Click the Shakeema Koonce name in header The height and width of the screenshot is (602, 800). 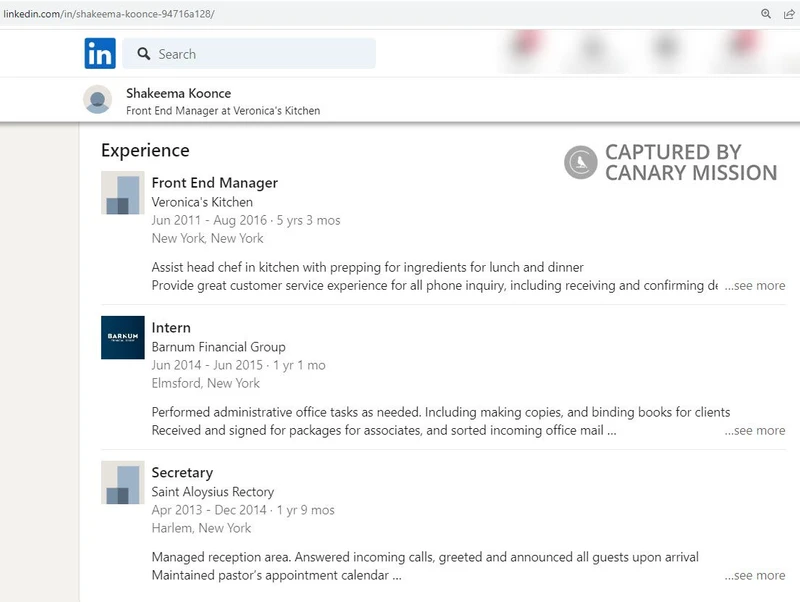click(x=179, y=93)
